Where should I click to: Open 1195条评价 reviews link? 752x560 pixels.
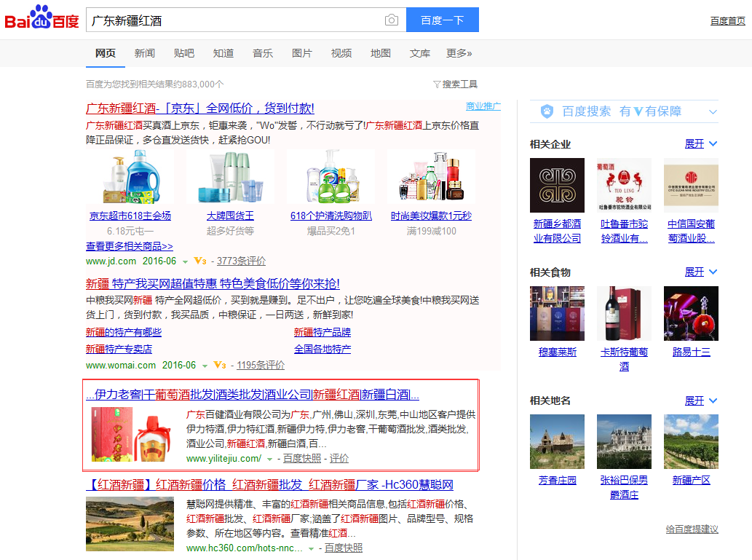(261, 365)
